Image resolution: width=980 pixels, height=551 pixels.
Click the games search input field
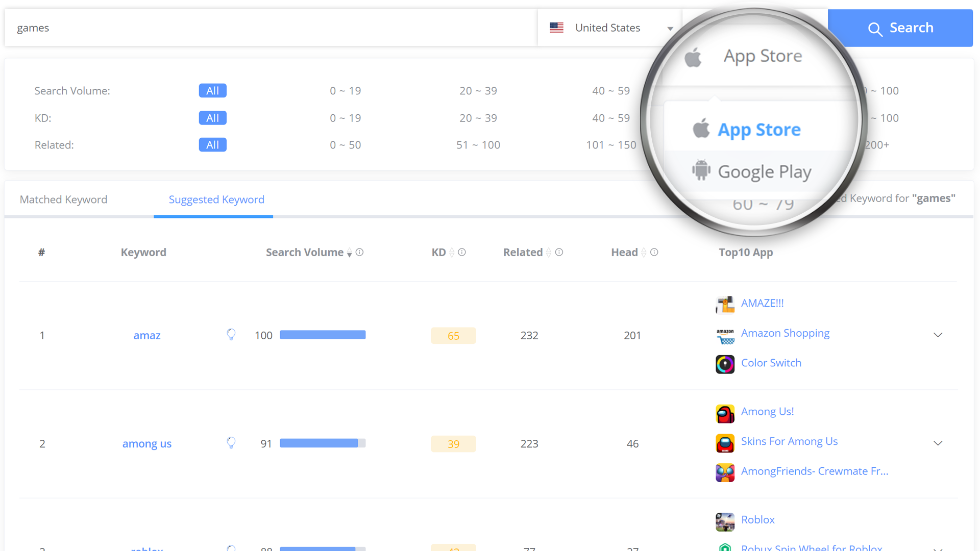point(271,28)
